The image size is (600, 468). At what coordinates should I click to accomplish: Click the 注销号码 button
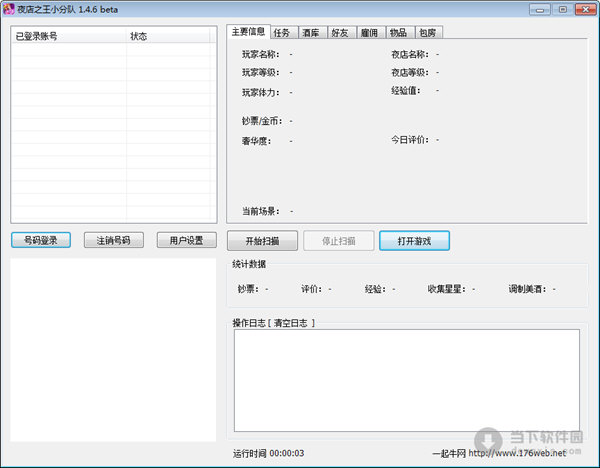coord(114,240)
